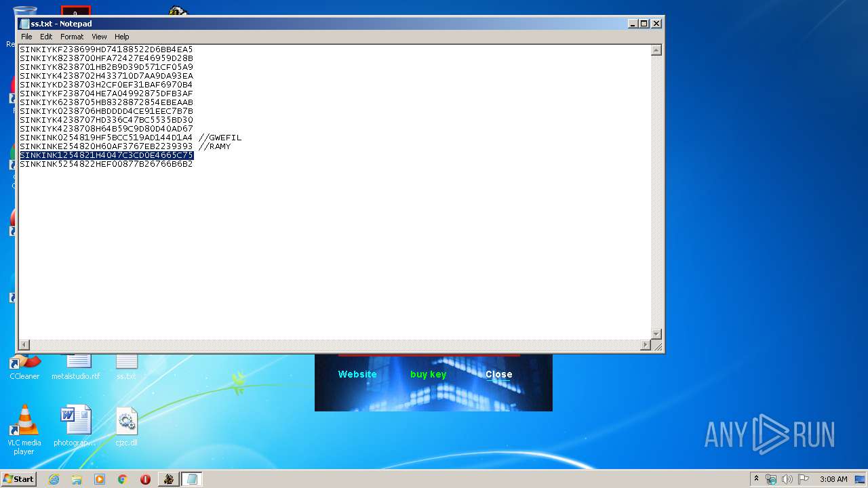Click the horizontal scrollbar left arrow
The image size is (868, 488).
point(24,345)
